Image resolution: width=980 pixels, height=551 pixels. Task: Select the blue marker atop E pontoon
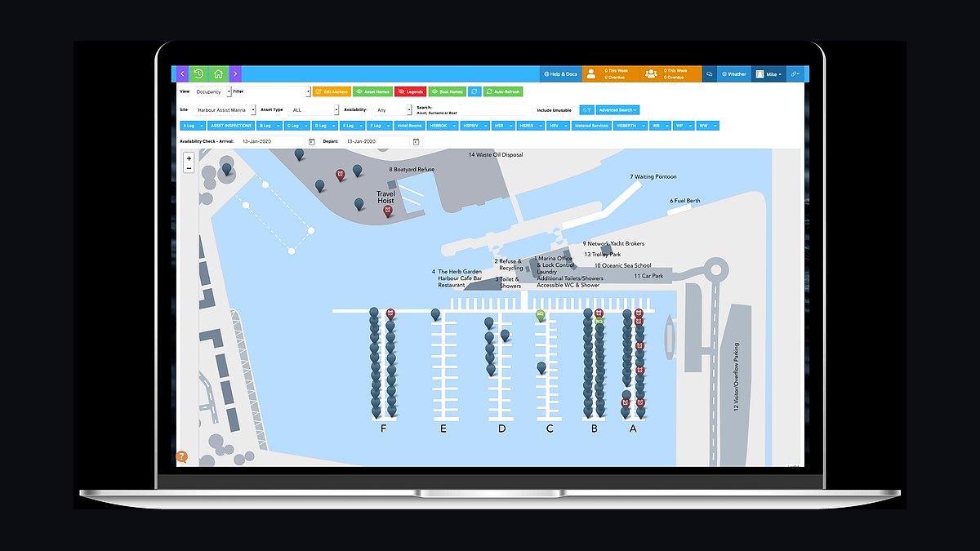(x=435, y=314)
